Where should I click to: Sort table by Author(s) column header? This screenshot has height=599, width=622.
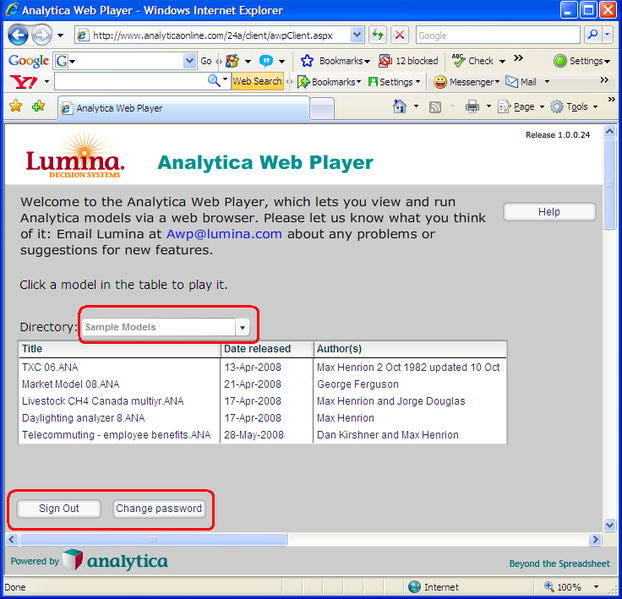point(410,349)
